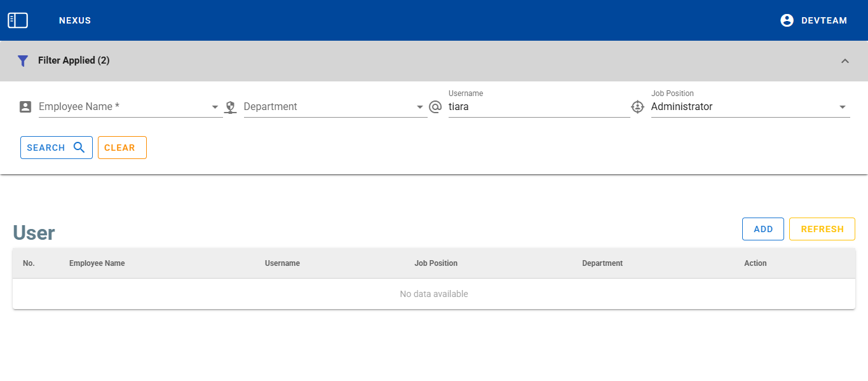Toggle the sidebar navigation panel icon
This screenshot has height=381, width=868.
pyautogui.click(x=18, y=20)
